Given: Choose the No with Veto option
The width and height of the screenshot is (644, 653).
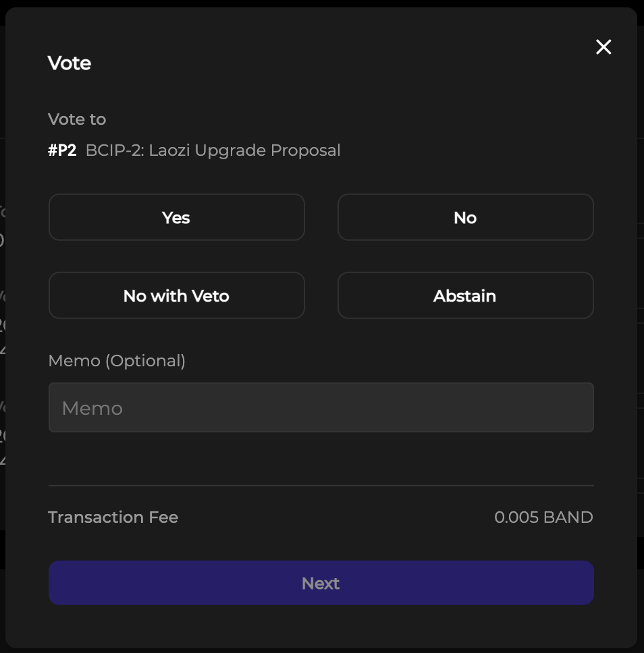Looking at the screenshot, I should pyautogui.click(x=176, y=295).
